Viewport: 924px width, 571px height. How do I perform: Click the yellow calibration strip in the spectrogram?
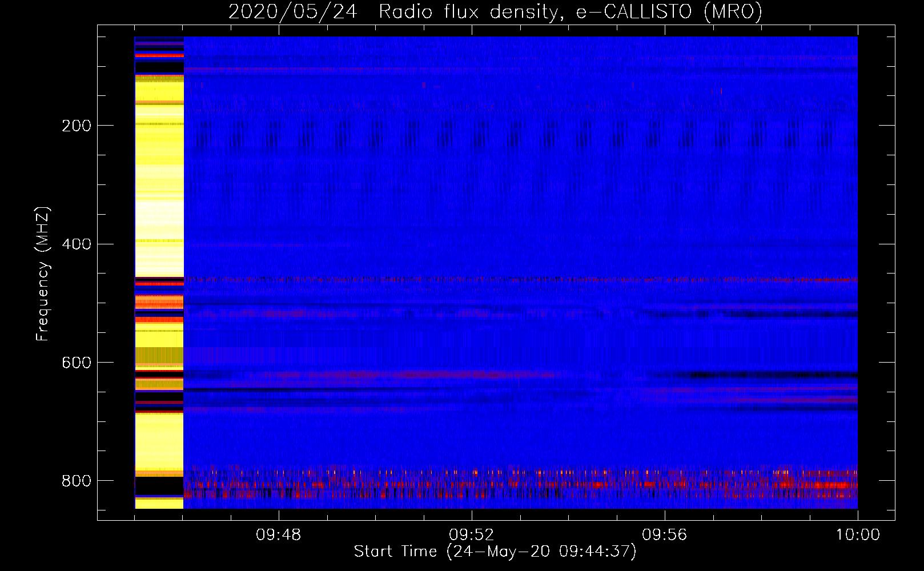(x=159, y=272)
